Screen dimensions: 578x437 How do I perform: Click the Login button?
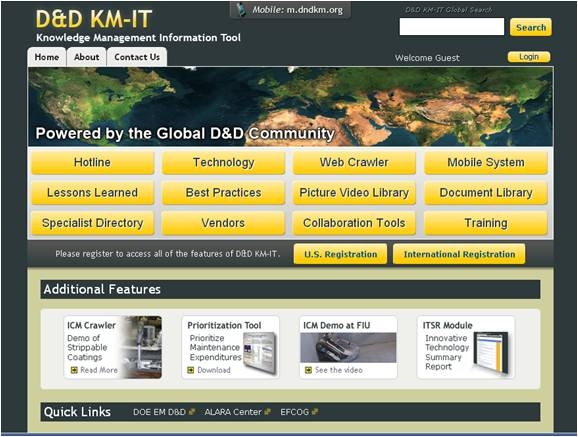pyautogui.click(x=529, y=57)
